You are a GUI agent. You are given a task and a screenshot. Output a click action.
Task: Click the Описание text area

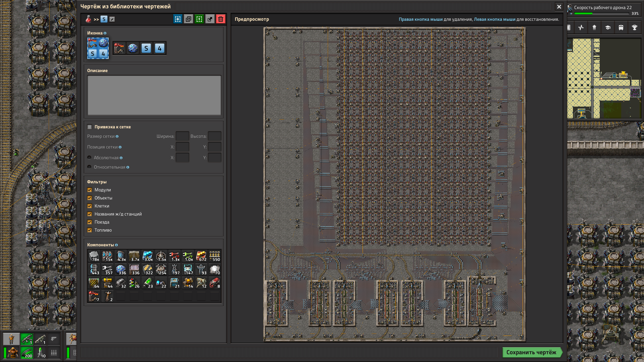[x=154, y=95]
